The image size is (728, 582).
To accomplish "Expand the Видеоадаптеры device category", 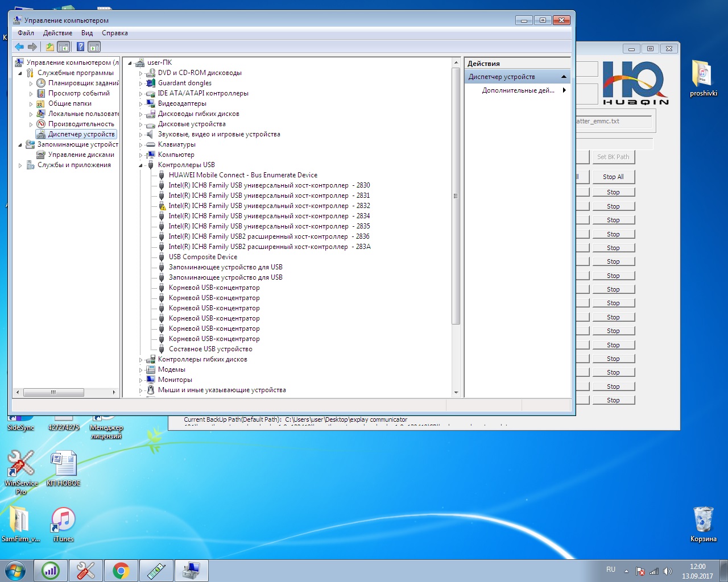I will (140, 104).
